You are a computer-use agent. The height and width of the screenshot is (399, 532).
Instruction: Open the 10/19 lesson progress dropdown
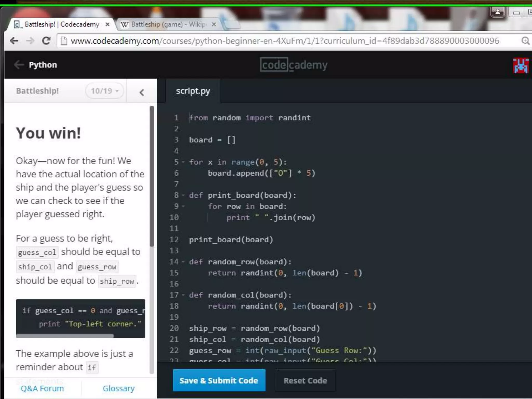click(104, 91)
